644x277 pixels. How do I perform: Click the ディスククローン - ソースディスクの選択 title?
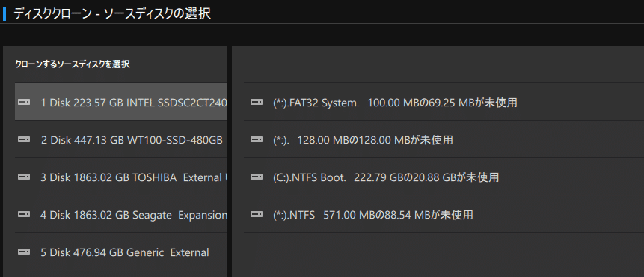click(x=112, y=13)
